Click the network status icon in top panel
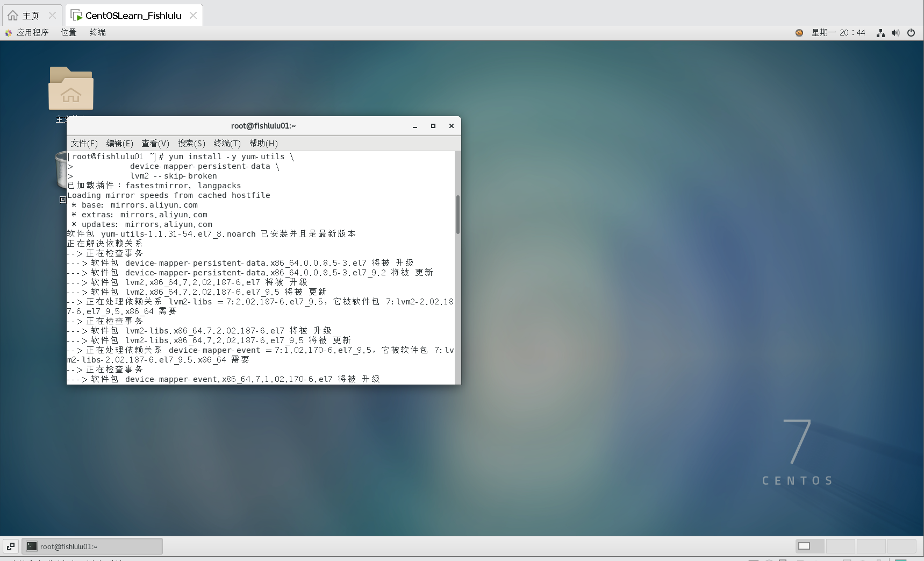 (880, 33)
